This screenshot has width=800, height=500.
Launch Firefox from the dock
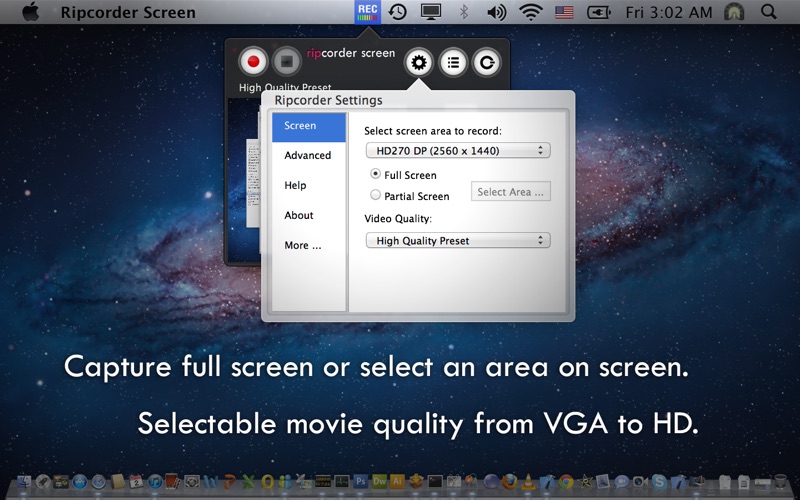click(509, 481)
